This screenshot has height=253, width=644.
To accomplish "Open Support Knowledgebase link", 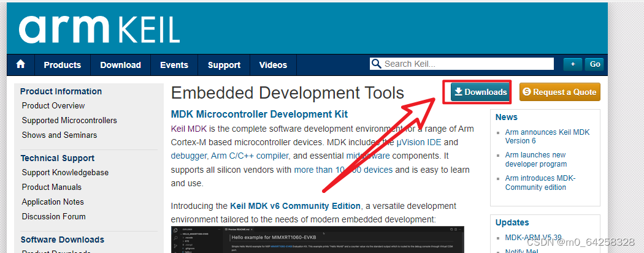I will click(65, 173).
